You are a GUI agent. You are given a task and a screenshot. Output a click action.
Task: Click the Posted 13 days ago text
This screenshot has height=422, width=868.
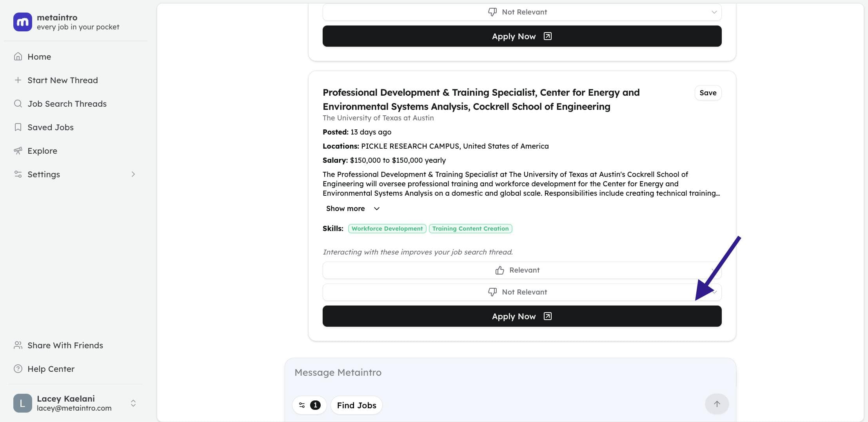coord(357,132)
